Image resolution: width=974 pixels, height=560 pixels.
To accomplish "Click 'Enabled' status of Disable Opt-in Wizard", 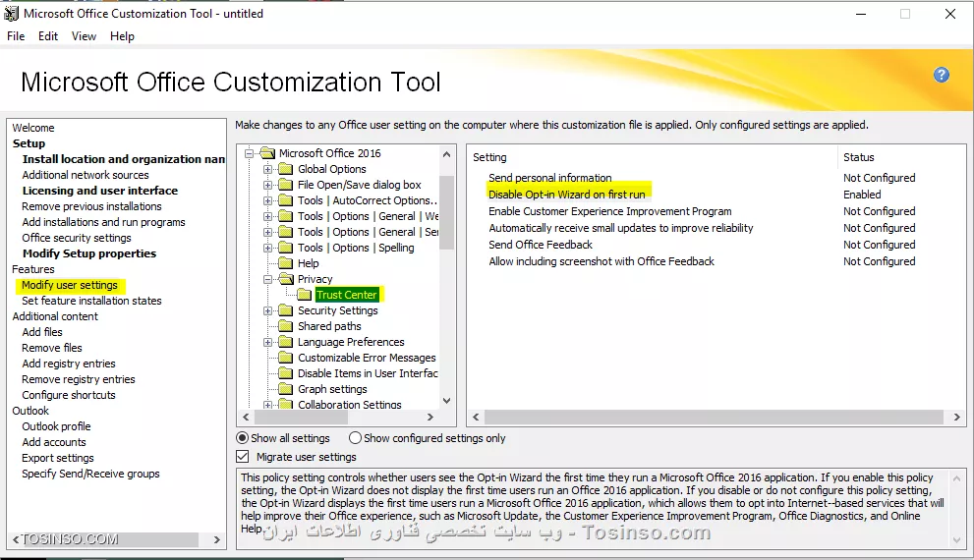I will coord(862,195).
